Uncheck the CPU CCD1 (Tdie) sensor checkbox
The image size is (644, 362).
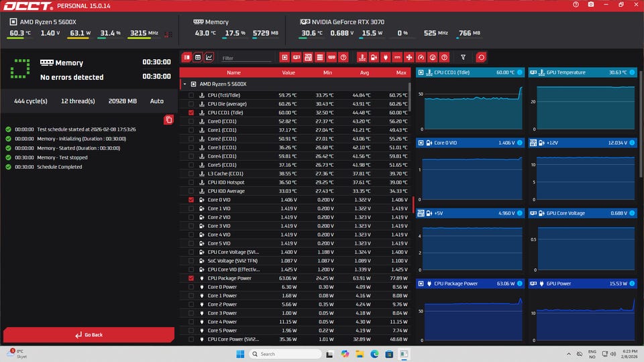click(x=191, y=113)
